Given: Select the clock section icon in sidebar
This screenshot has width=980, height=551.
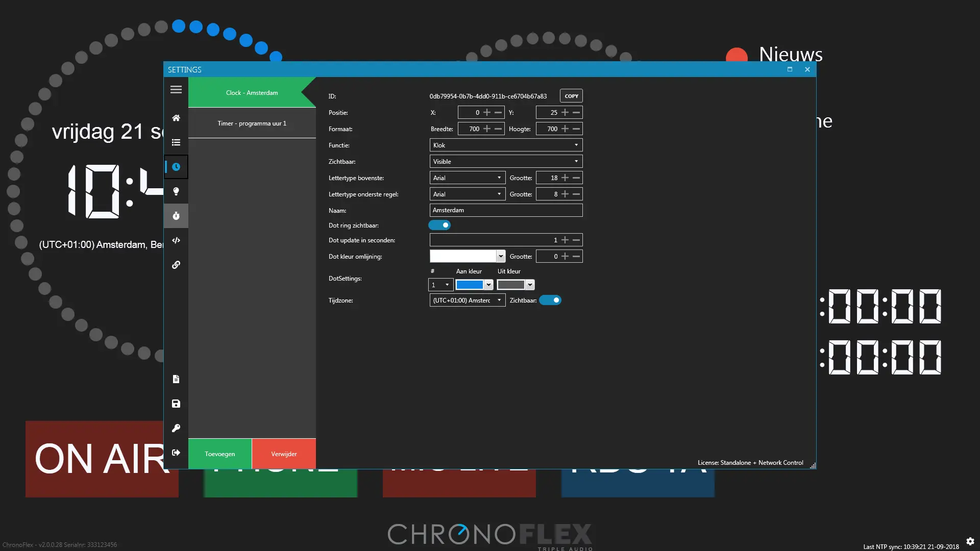Looking at the screenshot, I should [x=176, y=167].
